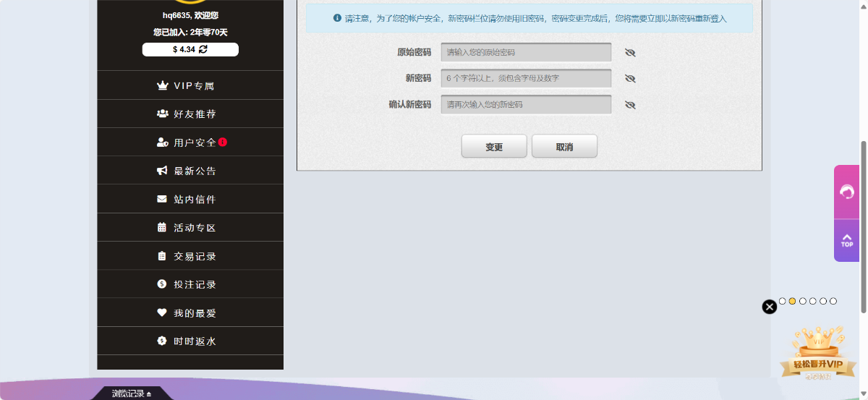868x400 pixels.
Task: Select the first carousel dot indicator
Action: [x=782, y=301]
